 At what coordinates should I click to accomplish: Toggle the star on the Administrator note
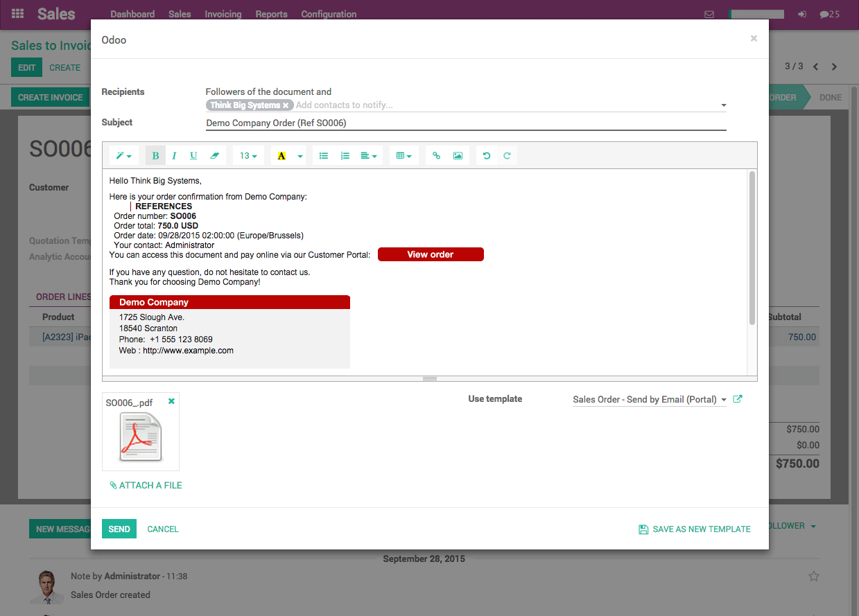pos(814,576)
